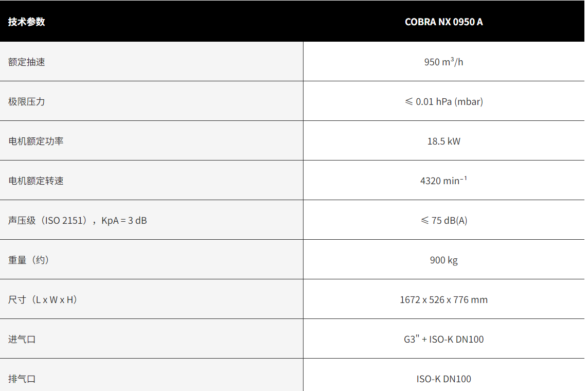Click the 技术参数 header cell
This screenshot has width=588, height=391.
(27, 22)
